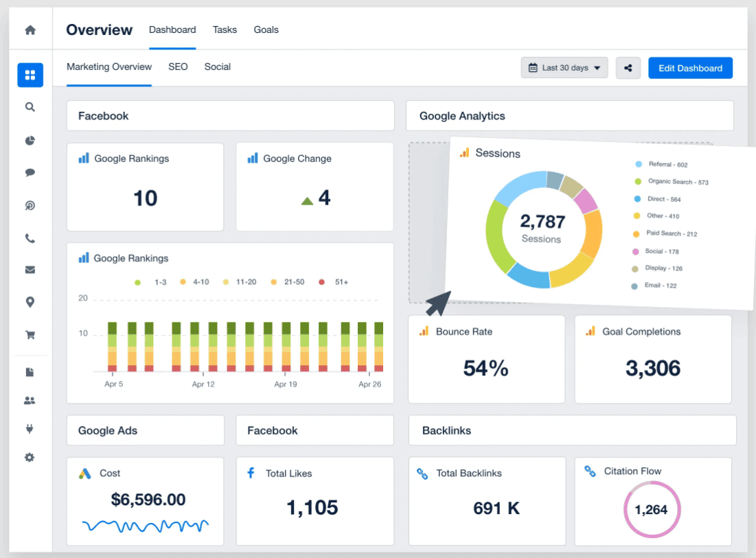This screenshot has width=756, height=558.
Task: Switch to the Dashboard tab
Action: 172,30
